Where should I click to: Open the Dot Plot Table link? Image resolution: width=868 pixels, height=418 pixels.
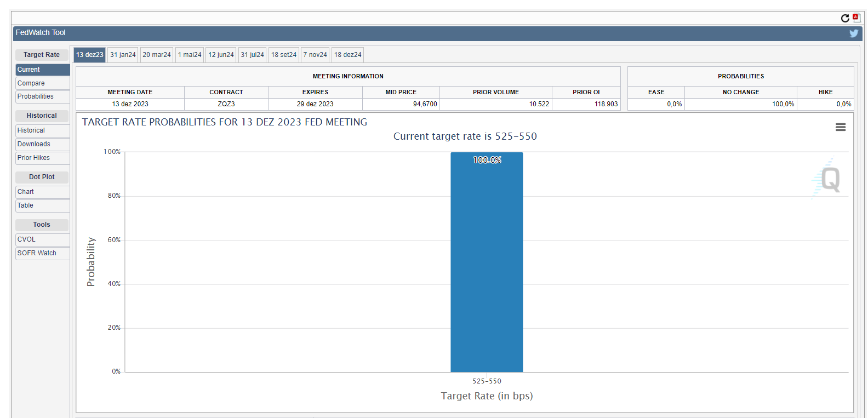click(x=43, y=205)
